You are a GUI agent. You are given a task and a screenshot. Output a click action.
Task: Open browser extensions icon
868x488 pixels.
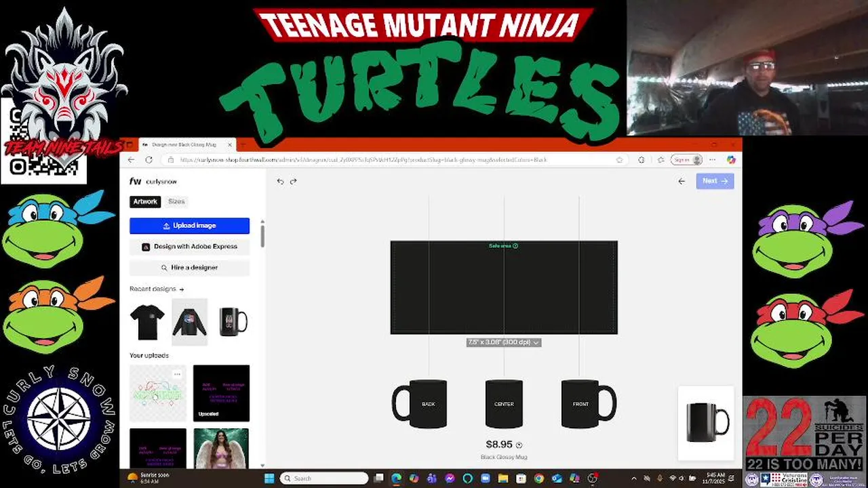coord(642,160)
